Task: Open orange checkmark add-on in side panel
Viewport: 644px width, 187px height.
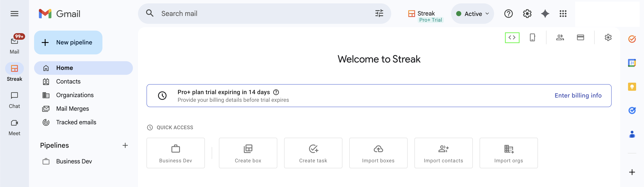Action: pyautogui.click(x=632, y=39)
